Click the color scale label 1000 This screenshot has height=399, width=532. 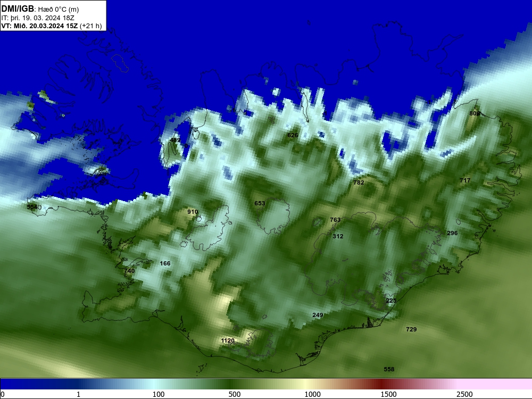click(x=312, y=394)
